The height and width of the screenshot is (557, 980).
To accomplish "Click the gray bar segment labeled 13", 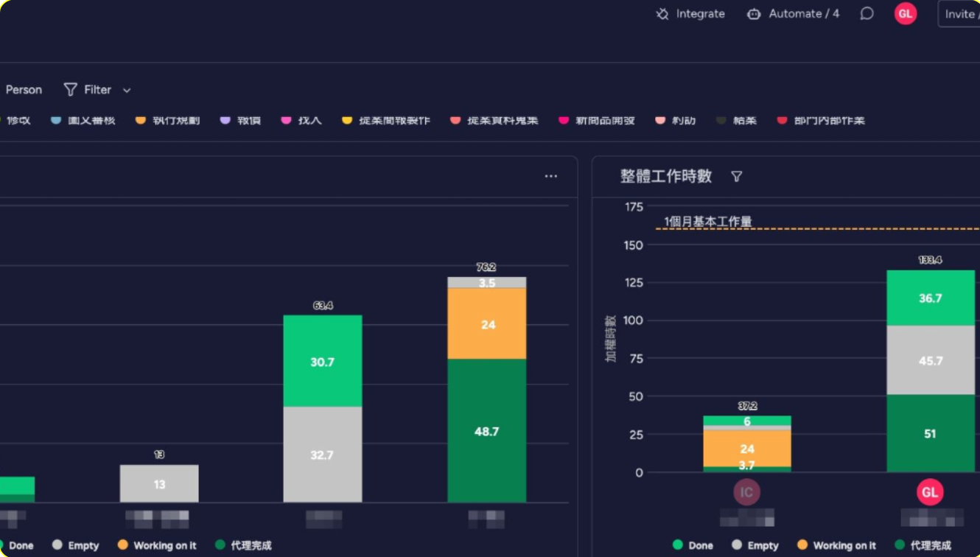I will [x=159, y=483].
